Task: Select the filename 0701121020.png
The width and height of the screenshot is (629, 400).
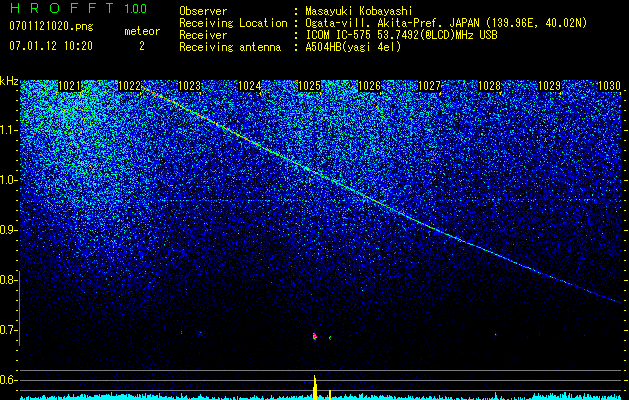Action: coord(51,26)
